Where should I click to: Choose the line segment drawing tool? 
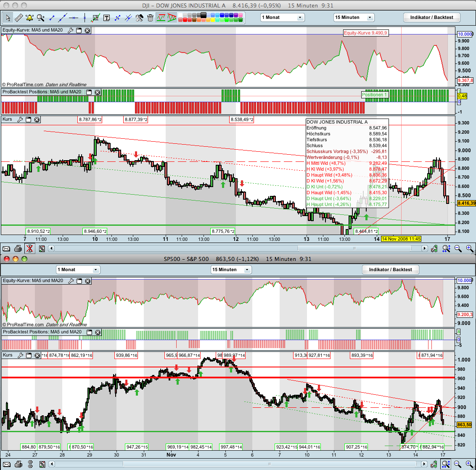tap(52, 18)
